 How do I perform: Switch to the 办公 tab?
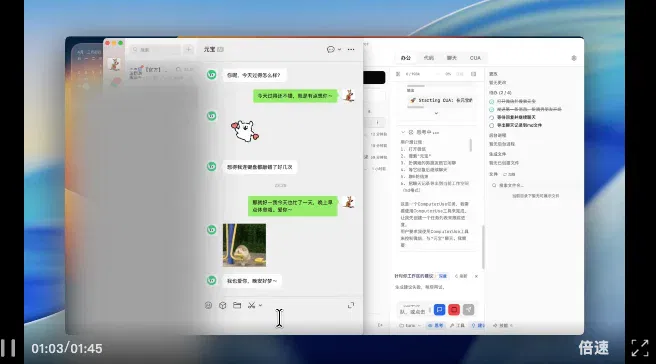pyautogui.click(x=406, y=58)
